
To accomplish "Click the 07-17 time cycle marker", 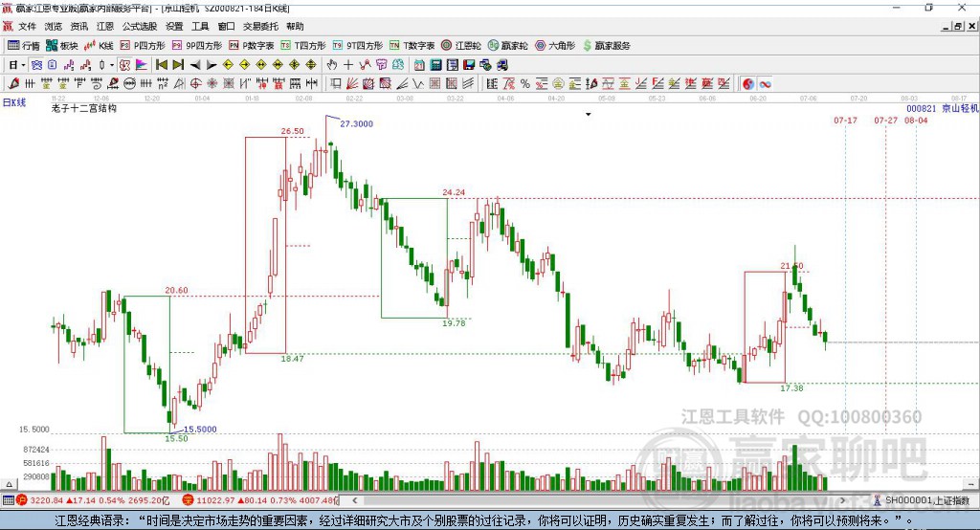I will 845,120.
